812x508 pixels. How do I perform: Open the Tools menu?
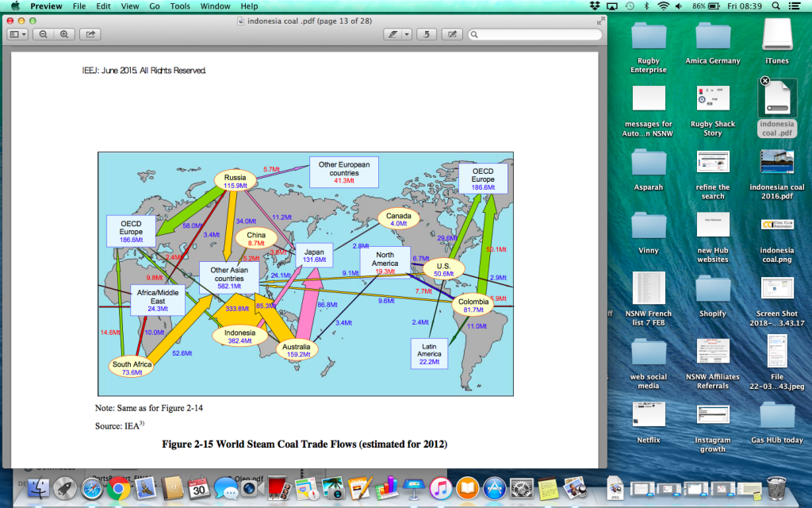click(179, 6)
